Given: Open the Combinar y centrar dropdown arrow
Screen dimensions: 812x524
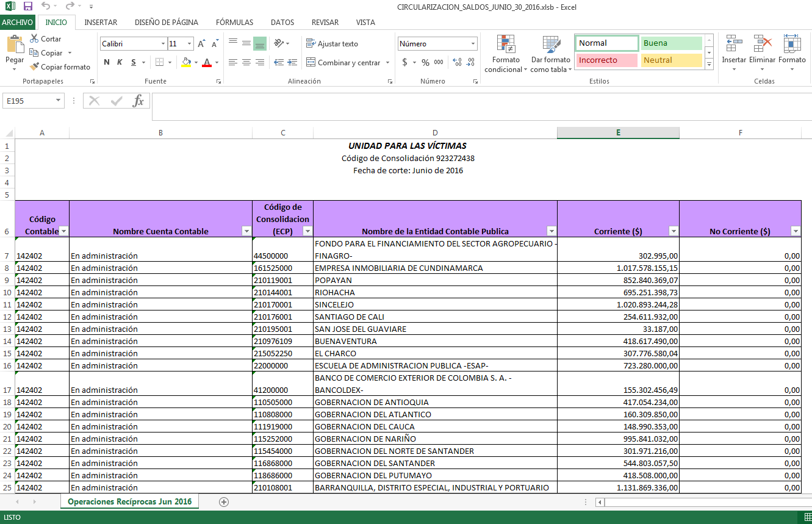Looking at the screenshot, I should click(387, 63).
